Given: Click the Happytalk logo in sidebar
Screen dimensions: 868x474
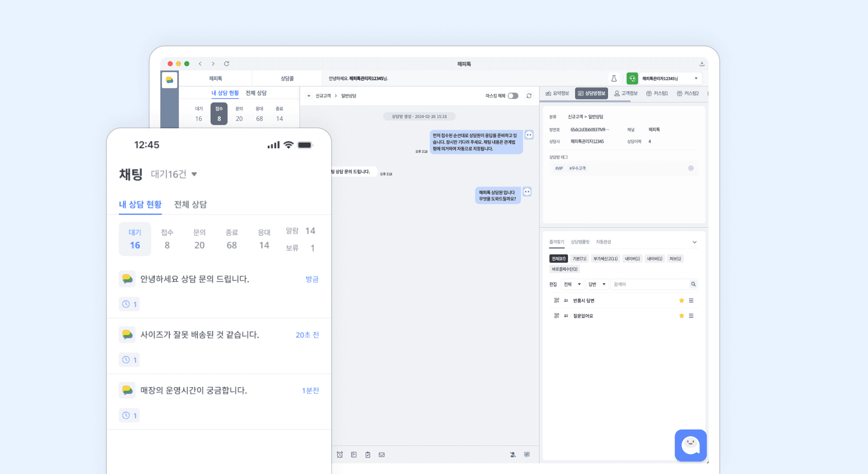Looking at the screenshot, I should (x=170, y=80).
